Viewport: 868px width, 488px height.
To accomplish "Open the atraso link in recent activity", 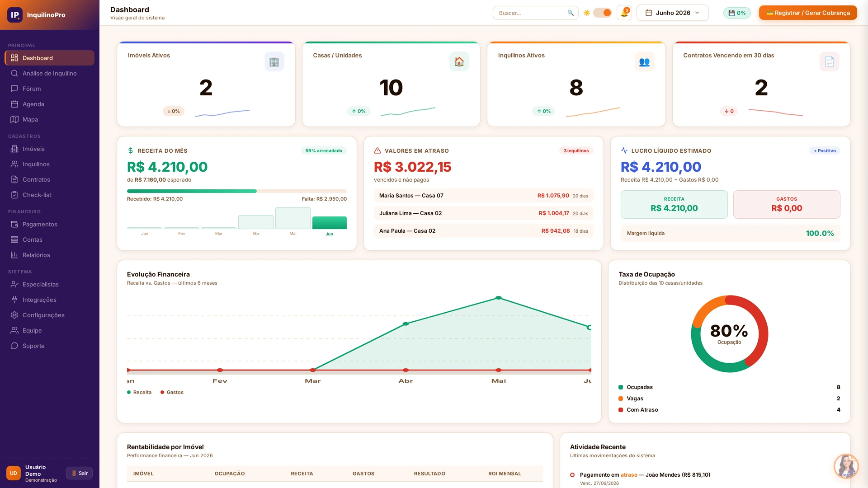I will click(629, 475).
